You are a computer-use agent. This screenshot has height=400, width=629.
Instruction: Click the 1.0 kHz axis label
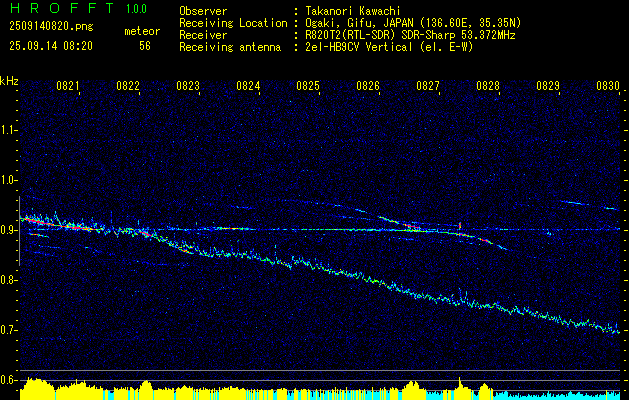[7, 180]
